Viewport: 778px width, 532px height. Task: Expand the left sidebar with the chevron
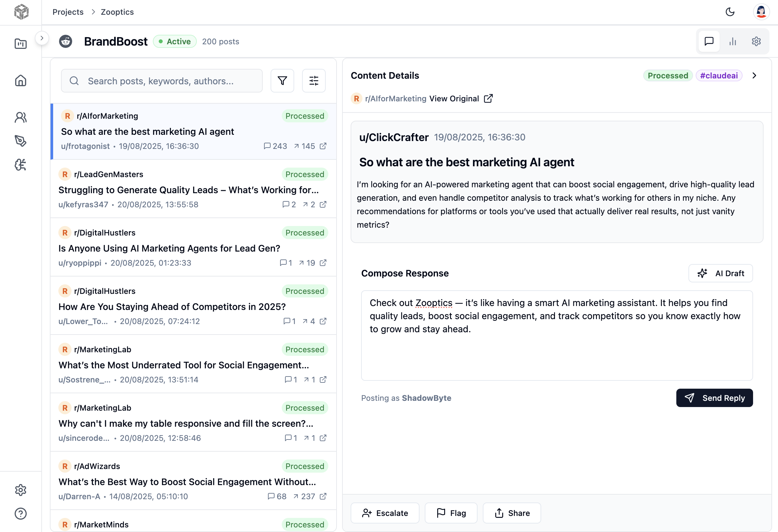[42, 38]
